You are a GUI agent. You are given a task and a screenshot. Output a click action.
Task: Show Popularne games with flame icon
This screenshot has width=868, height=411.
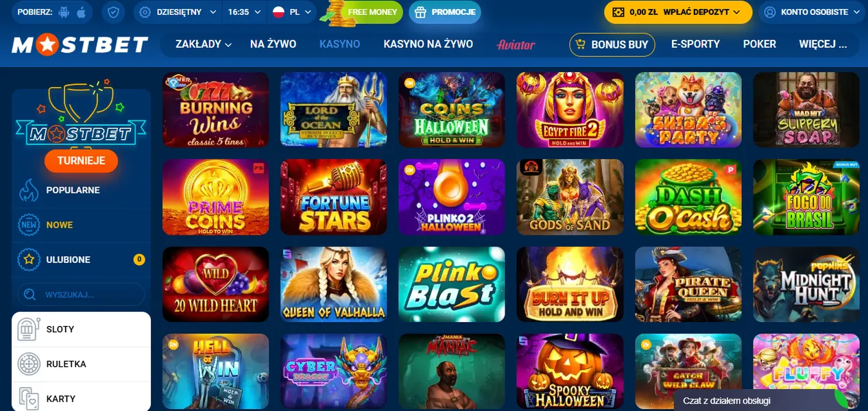(81, 190)
